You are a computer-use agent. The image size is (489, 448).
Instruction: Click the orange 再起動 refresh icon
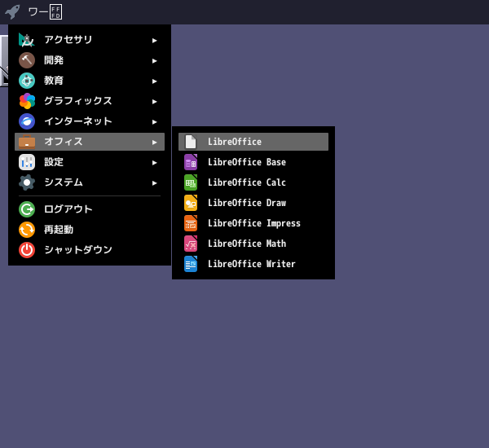(x=27, y=230)
